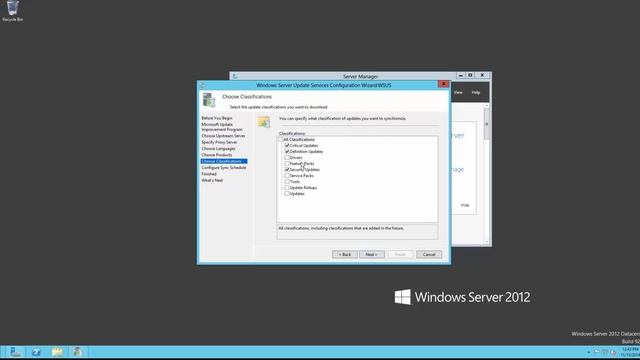640x360 pixels.
Task: Open the View menu in Server Manager
Action: (x=458, y=93)
